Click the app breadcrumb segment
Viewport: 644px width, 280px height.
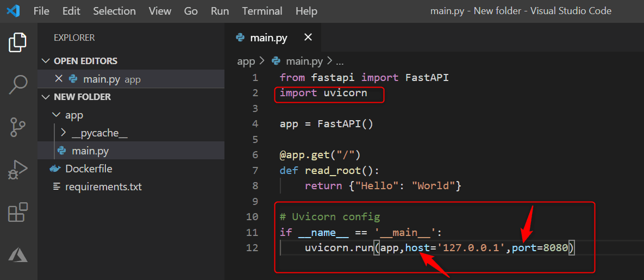point(246,61)
